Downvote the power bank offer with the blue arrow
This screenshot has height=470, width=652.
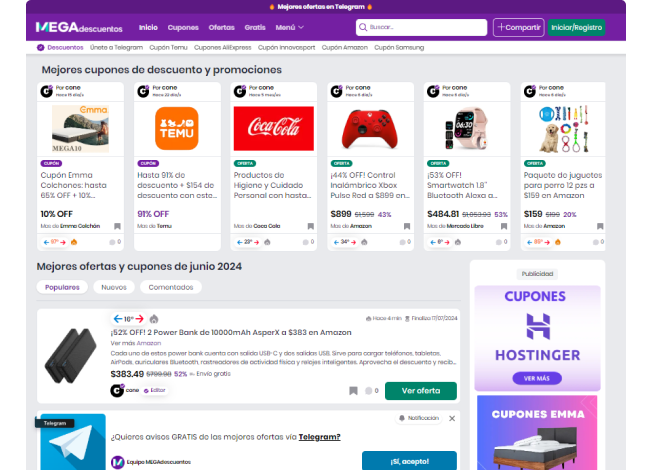coord(117,319)
